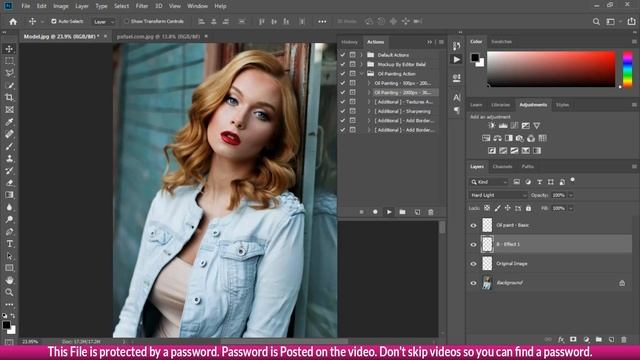Click Play selection in Actions panel
Viewport: 640px width, 360px height.
(x=389, y=212)
